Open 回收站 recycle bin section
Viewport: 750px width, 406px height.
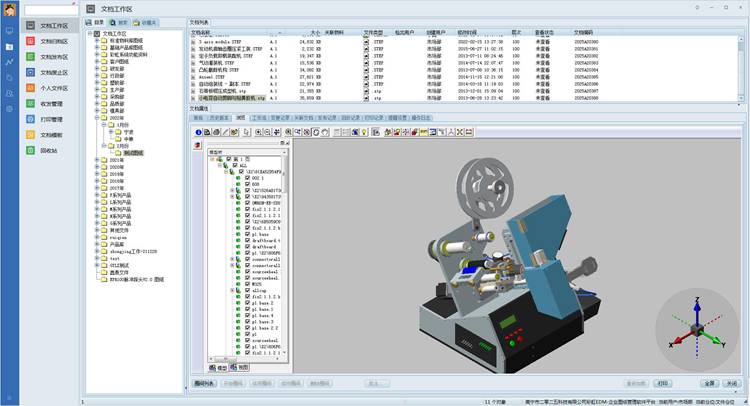pos(48,150)
